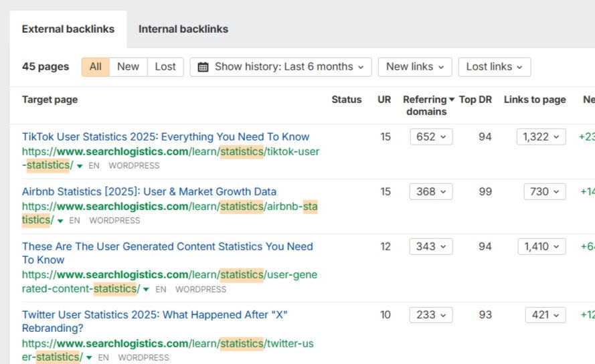Click the calendar icon in Show history

click(x=203, y=67)
